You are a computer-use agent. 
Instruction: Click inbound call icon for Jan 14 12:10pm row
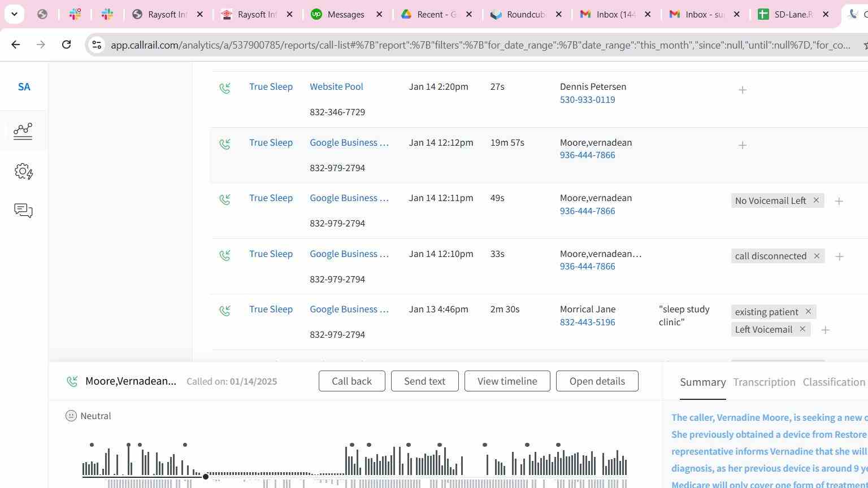[x=225, y=255]
